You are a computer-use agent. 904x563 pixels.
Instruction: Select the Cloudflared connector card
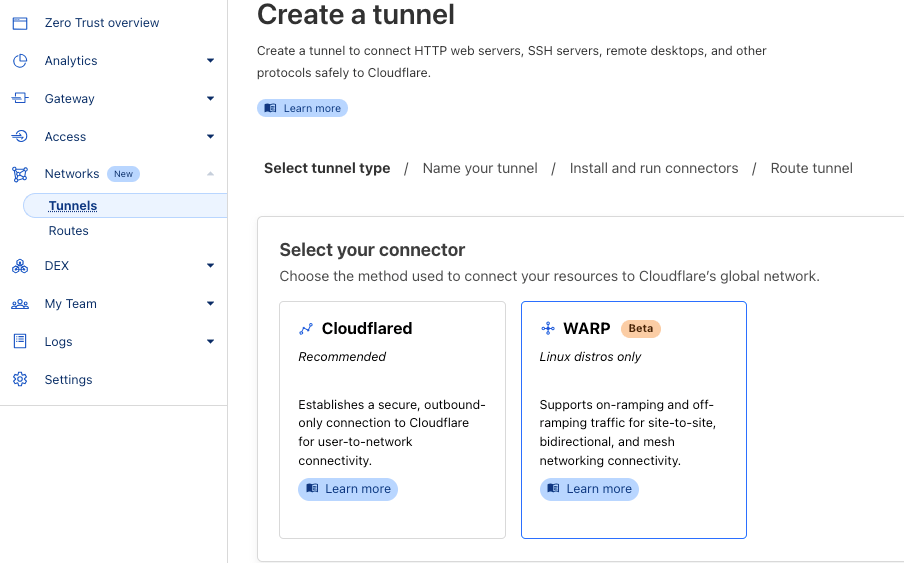click(x=393, y=420)
